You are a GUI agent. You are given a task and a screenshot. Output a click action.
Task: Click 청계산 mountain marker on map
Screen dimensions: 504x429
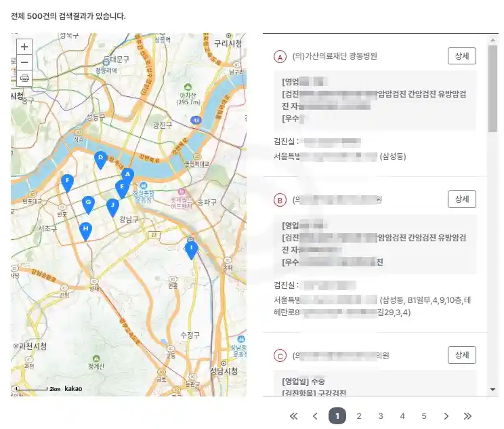coord(96,359)
